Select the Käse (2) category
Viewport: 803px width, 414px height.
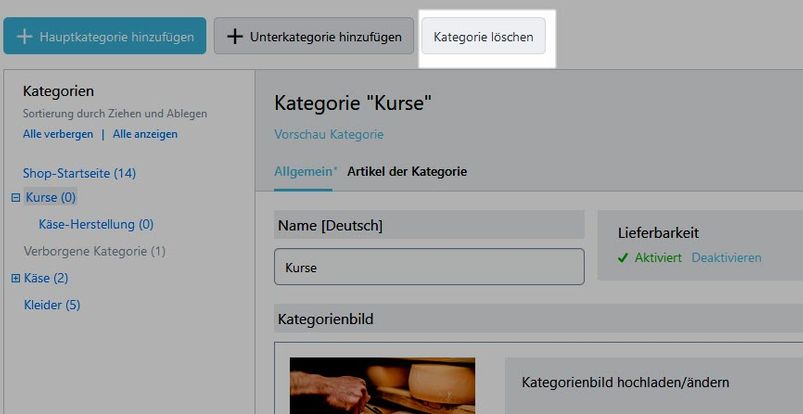[x=46, y=278]
